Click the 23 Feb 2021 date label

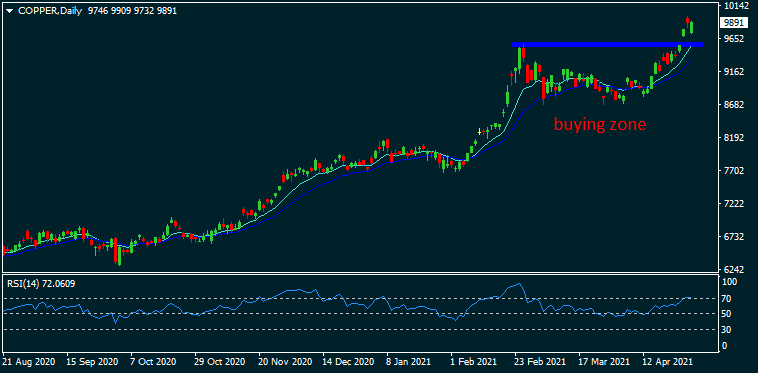539,361
